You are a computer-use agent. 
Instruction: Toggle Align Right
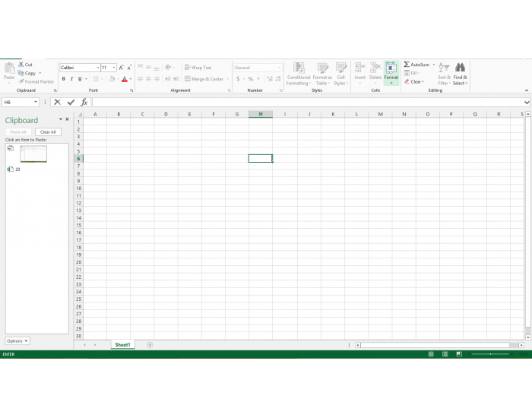point(157,79)
